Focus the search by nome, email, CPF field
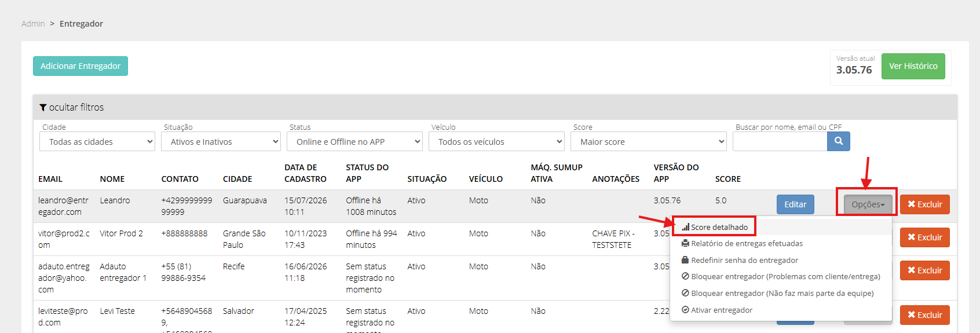The image size is (980, 333). tap(780, 141)
